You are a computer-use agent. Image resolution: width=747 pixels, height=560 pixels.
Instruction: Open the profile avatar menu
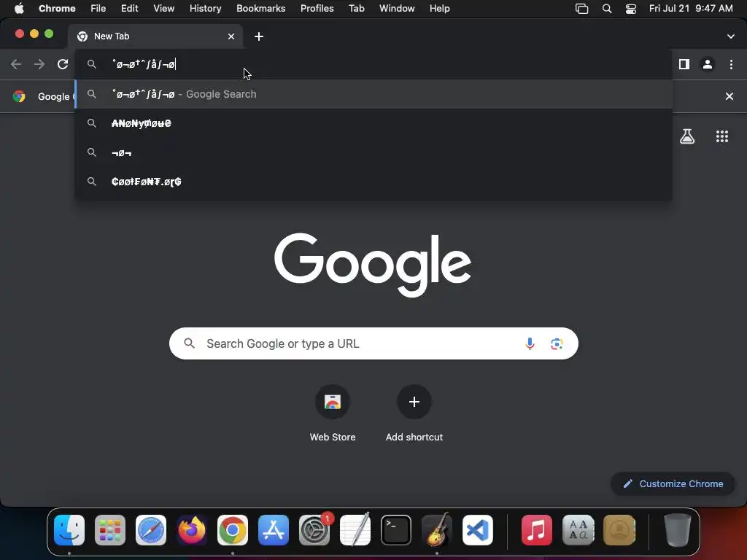[708, 64]
